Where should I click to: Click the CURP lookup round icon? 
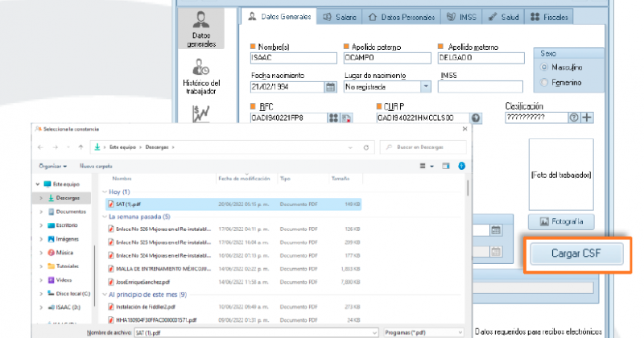(476, 117)
